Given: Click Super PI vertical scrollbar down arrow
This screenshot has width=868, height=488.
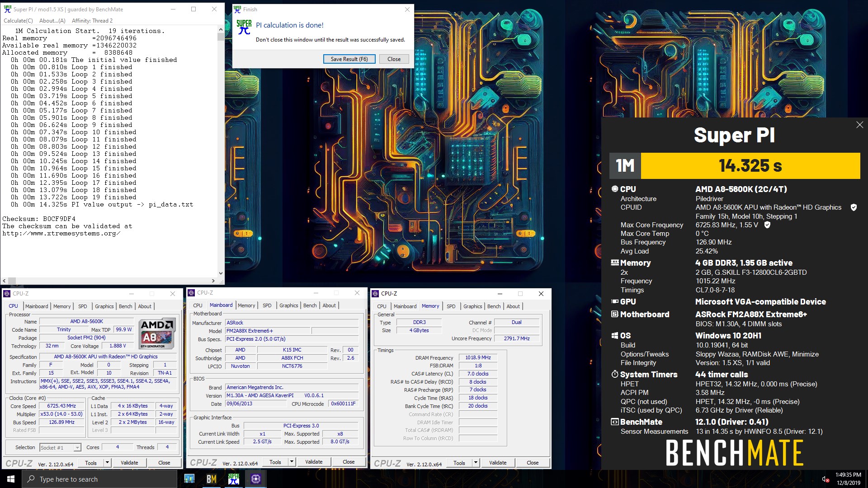Looking at the screenshot, I should pyautogui.click(x=221, y=273).
